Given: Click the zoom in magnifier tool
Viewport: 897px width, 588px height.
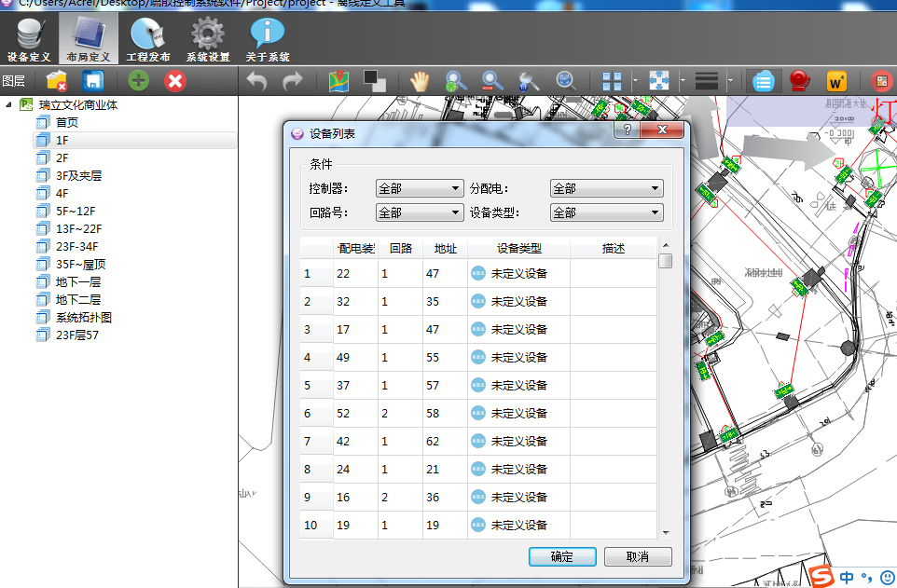Looking at the screenshot, I should click(x=456, y=81).
